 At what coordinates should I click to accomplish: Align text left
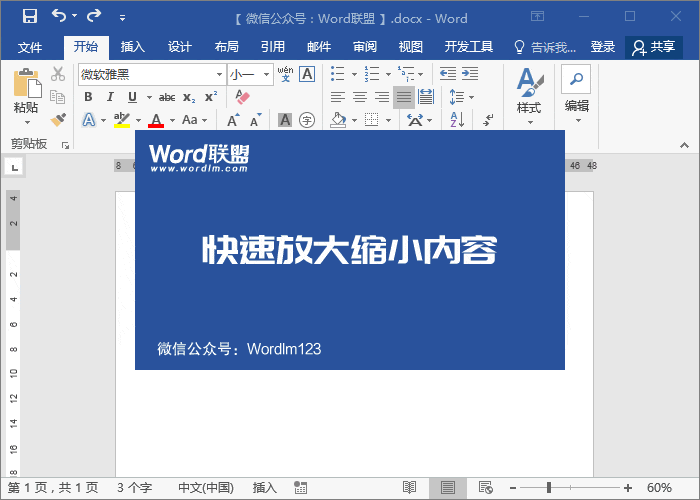338,97
